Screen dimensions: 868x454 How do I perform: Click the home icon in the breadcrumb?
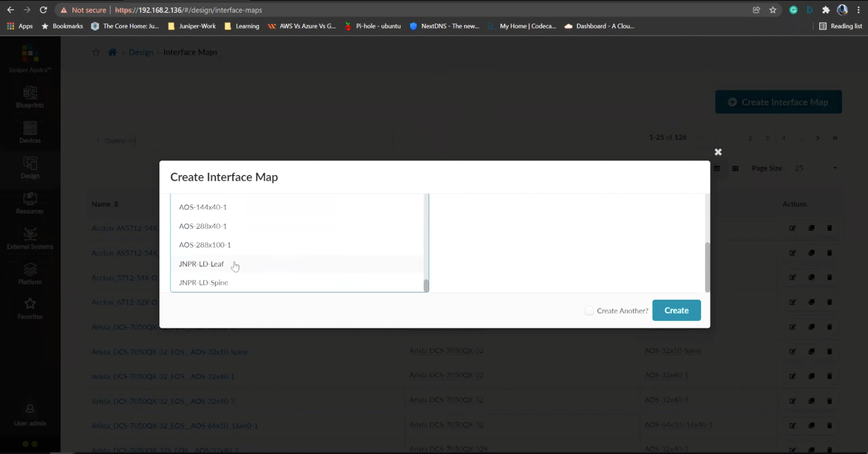(x=112, y=52)
